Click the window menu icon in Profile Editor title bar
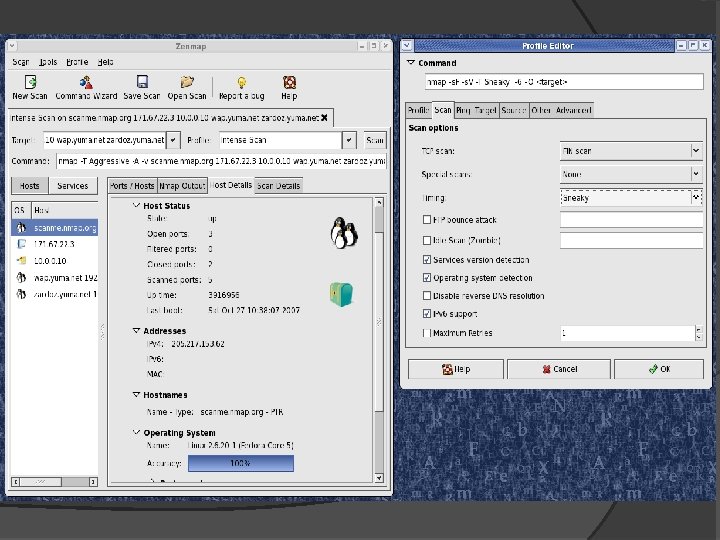The height and width of the screenshot is (540, 720). coord(407,45)
